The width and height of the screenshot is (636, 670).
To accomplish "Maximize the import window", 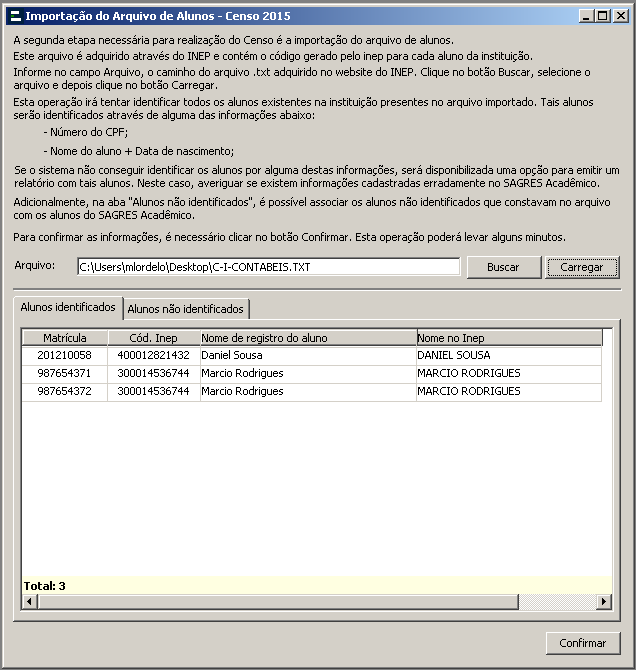I will (x=602, y=16).
